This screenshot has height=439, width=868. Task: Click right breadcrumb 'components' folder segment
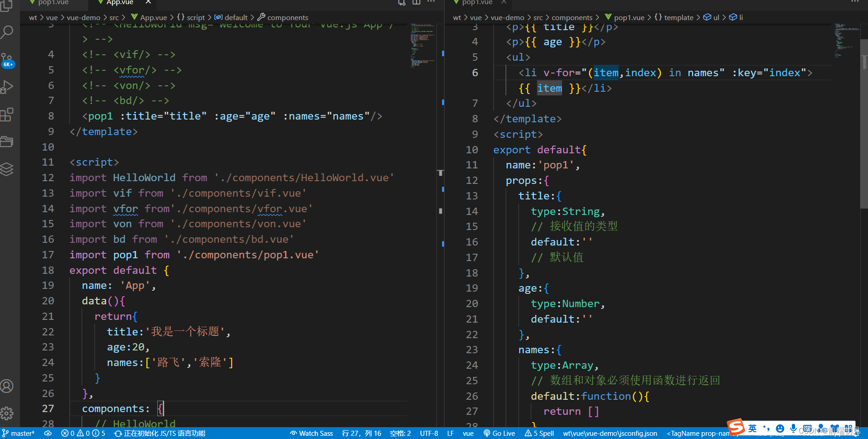(x=572, y=17)
